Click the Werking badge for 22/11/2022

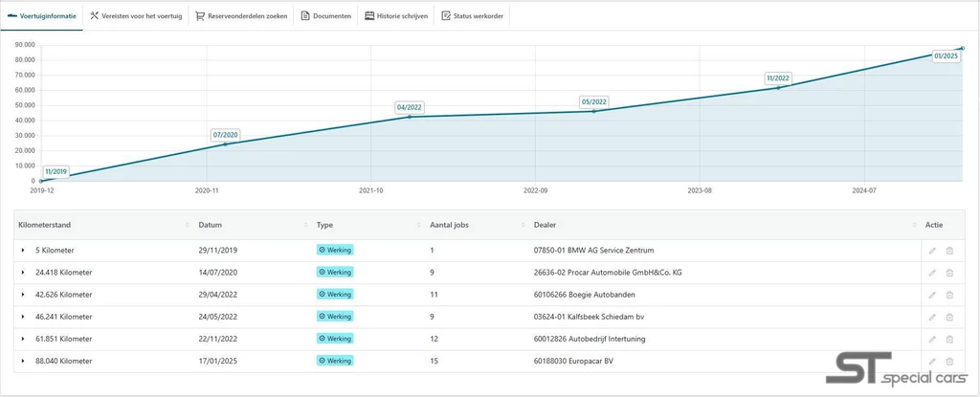[335, 339]
